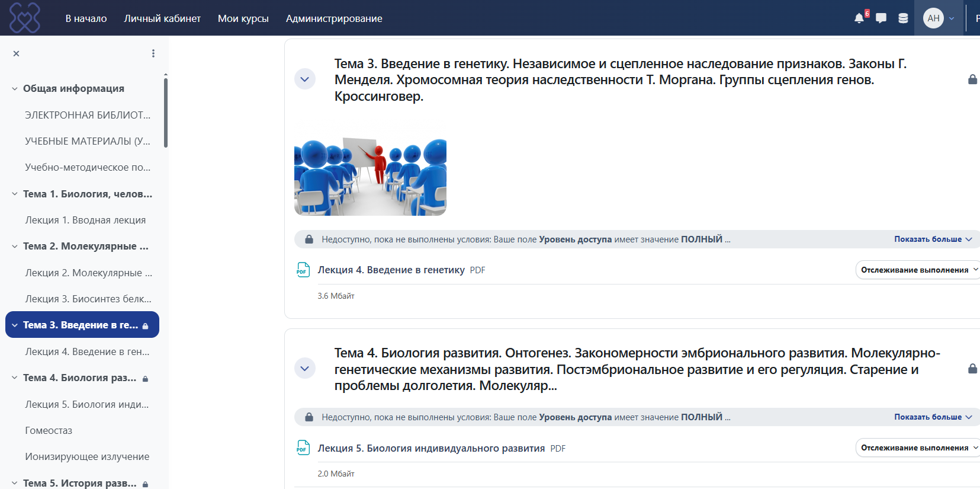Image resolution: width=980 pixels, height=489 pixels.
Task: Select Учебно-методическое по... in the sidebar
Action: point(88,167)
